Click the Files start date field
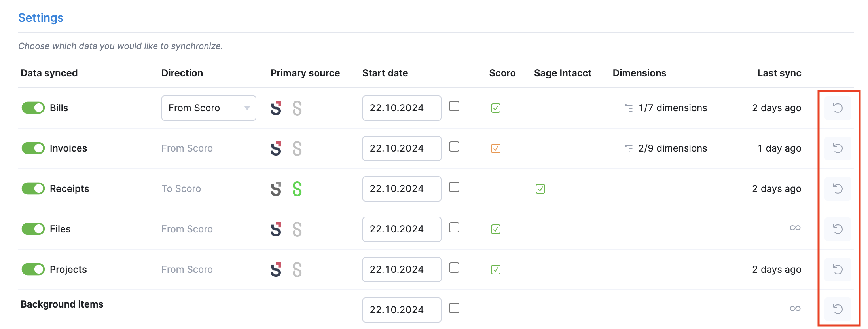868x329 pixels. [x=402, y=229]
